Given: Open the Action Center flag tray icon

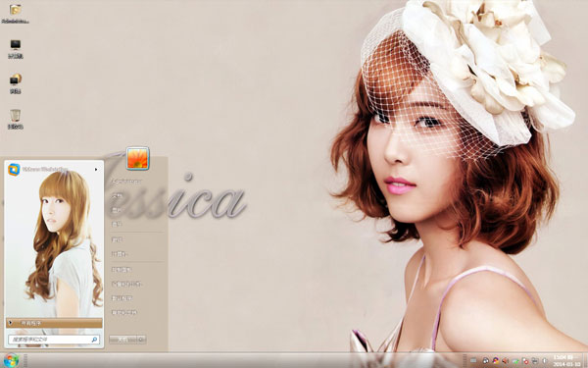Looking at the screenshot, I should (525, 361).
